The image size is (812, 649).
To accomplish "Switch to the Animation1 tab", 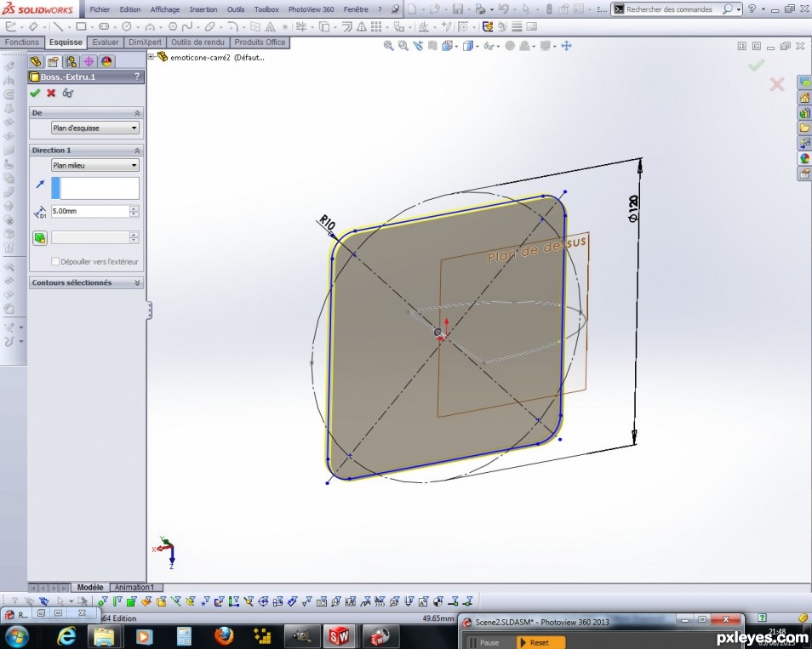I will [134, 588].
